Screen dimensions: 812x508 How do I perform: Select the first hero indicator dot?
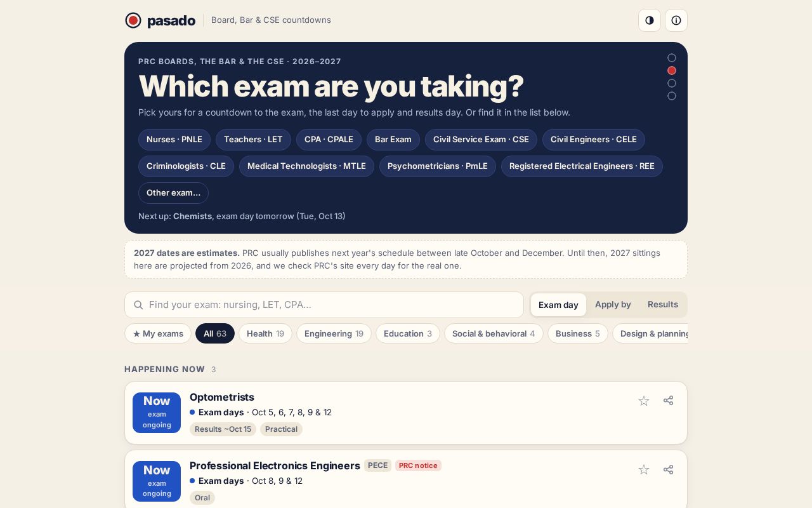pyautogui.click(x=672, y=58)
